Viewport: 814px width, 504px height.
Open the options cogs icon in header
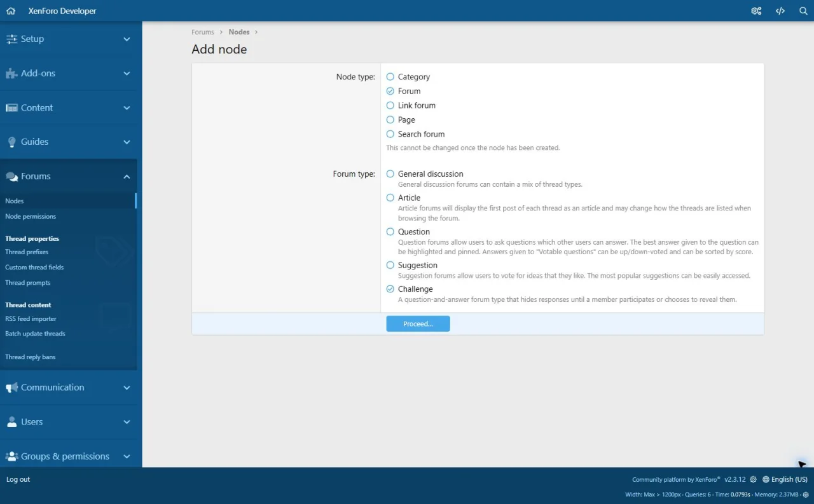[756, 11]
